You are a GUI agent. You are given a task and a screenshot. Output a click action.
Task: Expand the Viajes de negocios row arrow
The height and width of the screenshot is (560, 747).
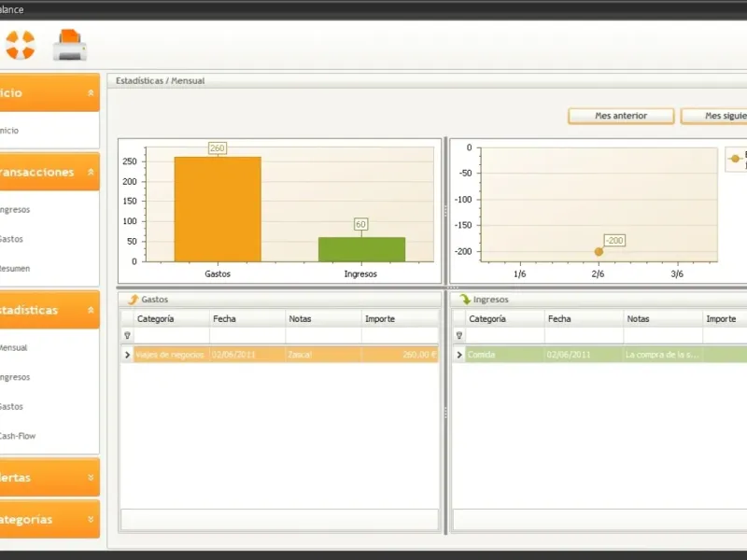127,355
